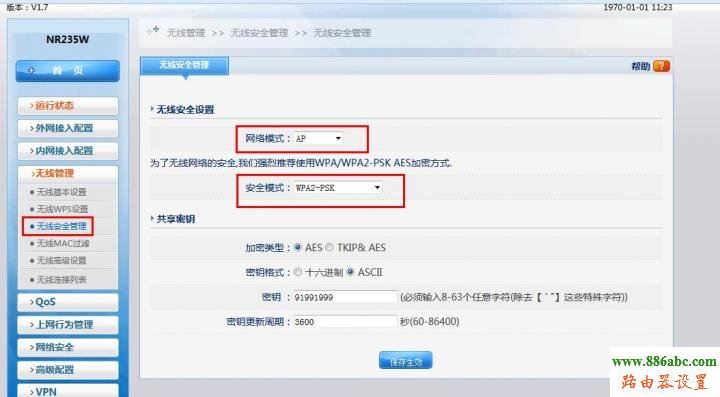Viewport: 720px width, 397px height.
Task: Select 无线连接列表 in sidebar
Action: pyautogui.click(x=62, y=280)
